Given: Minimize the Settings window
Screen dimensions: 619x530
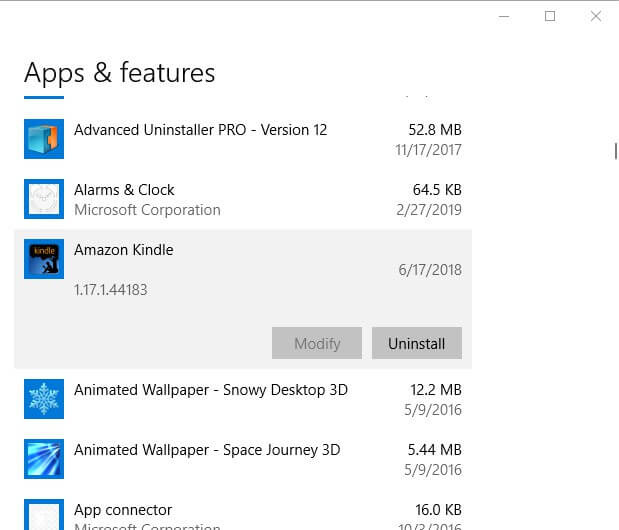Looking at the screenshot, I should (x=504, y=17).
